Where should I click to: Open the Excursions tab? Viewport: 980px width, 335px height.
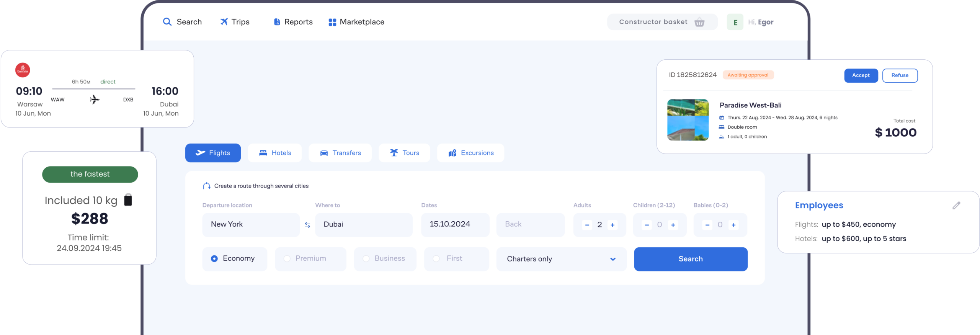[470, 153]
